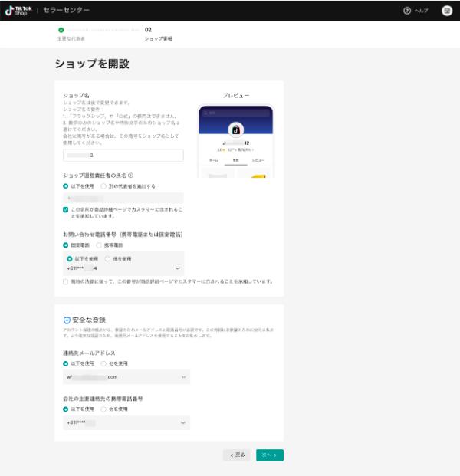Click the search bar in phone preview
This screenshot has height=476, width=460.
point(236,113)
